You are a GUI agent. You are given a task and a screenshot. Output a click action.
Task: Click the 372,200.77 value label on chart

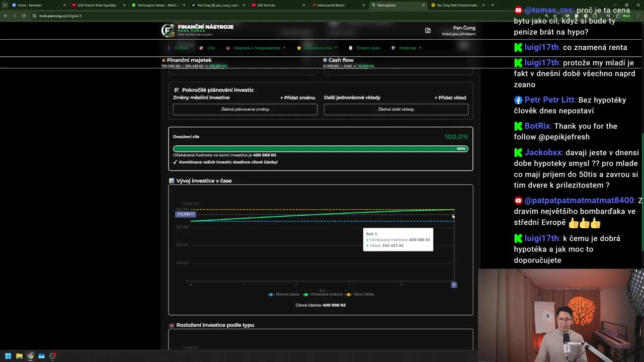click(185, 214)
